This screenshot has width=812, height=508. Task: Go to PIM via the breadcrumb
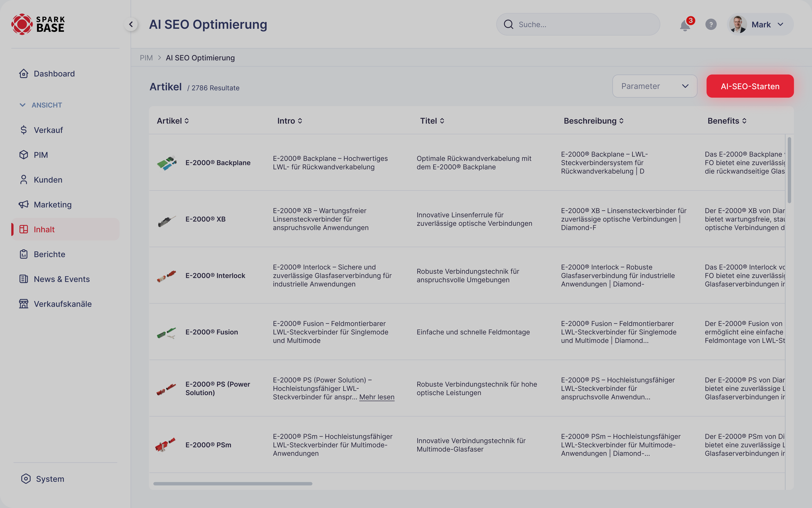point(146,58)
